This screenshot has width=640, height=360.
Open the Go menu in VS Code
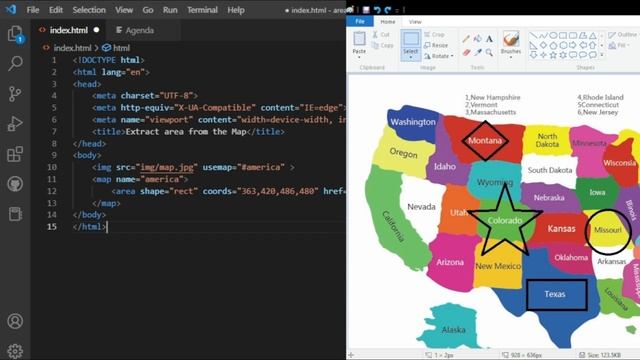click(x=148, y=10)
